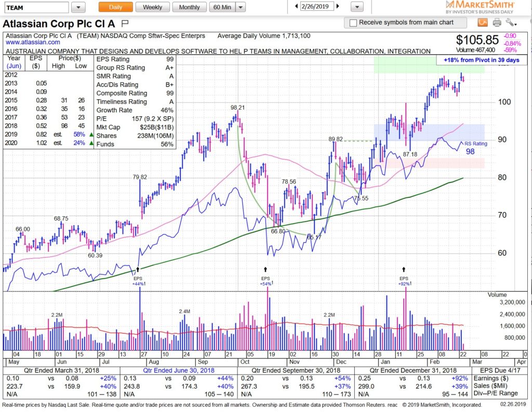Advance to next date with right arrow
Viewport: 532px width, 412px height.
point(338,6)
